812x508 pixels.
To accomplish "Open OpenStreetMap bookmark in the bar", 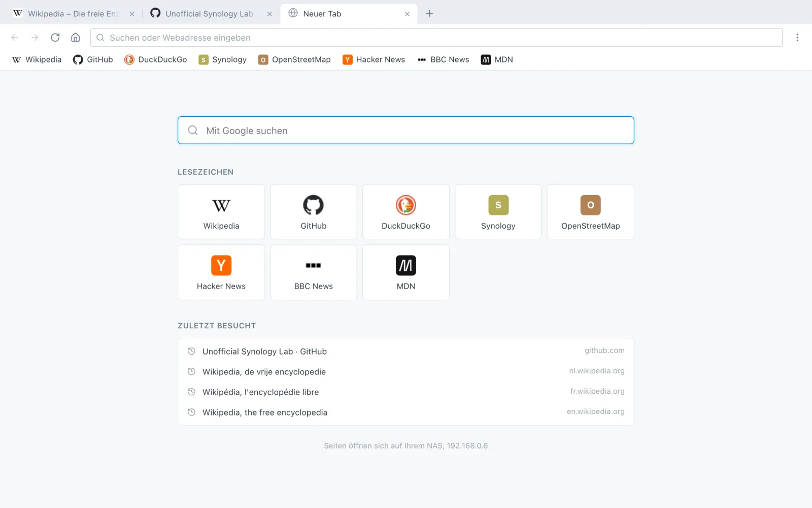I will point(294,59).
